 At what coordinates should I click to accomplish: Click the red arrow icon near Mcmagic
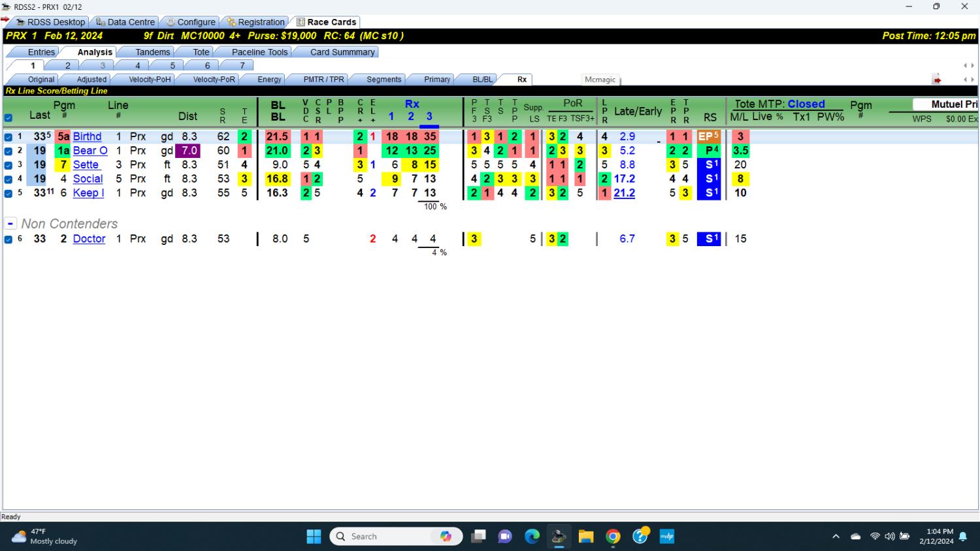coord(937,80)
